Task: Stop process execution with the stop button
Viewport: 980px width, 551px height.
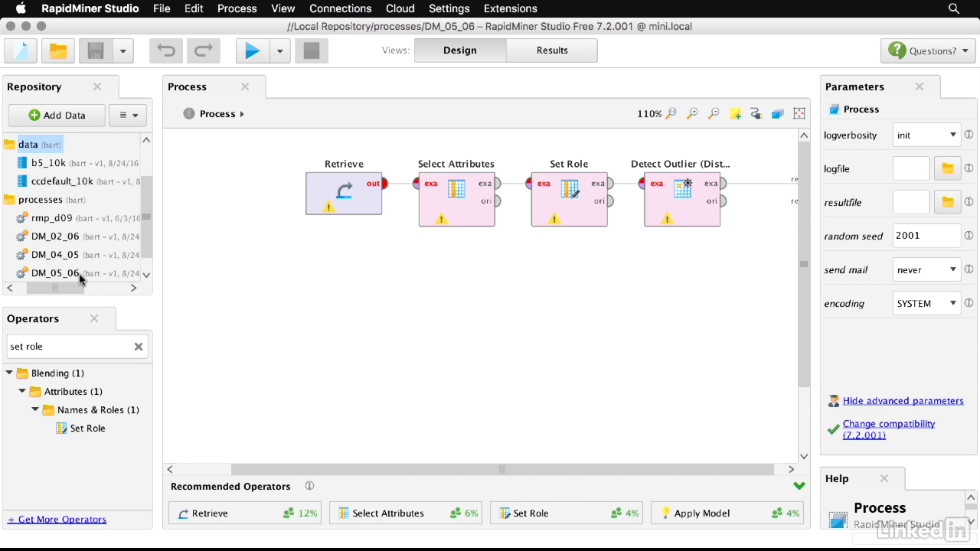Action: point(311,51)
